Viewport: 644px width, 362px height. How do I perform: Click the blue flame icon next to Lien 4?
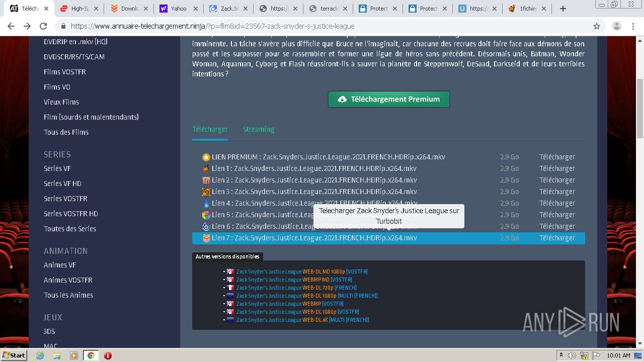[x=206, y=204]
